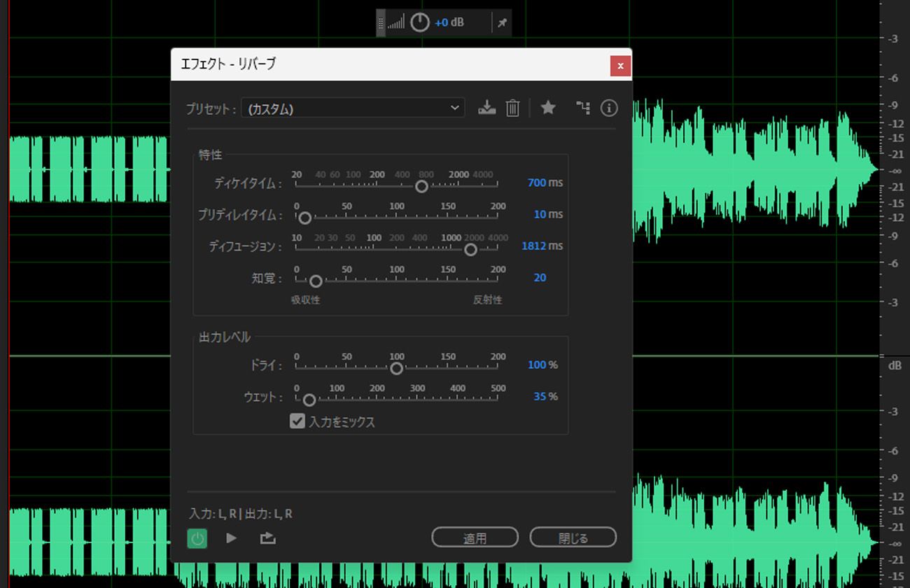Uncheck the 入力をミックス checkbox
The width and height of the screenshot is (910, 588).
pyautogui.click(x=297, y=421)
